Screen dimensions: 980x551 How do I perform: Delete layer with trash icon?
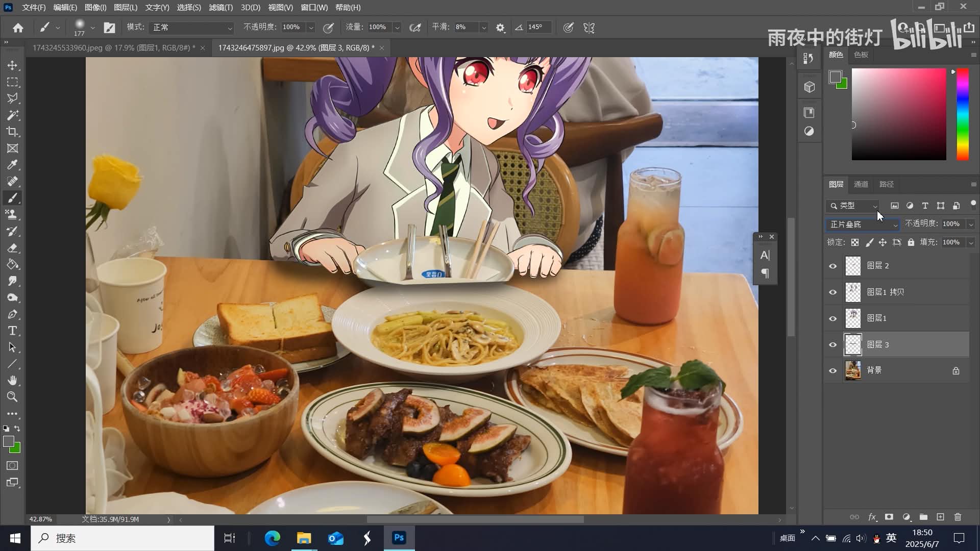coord(958,517)
